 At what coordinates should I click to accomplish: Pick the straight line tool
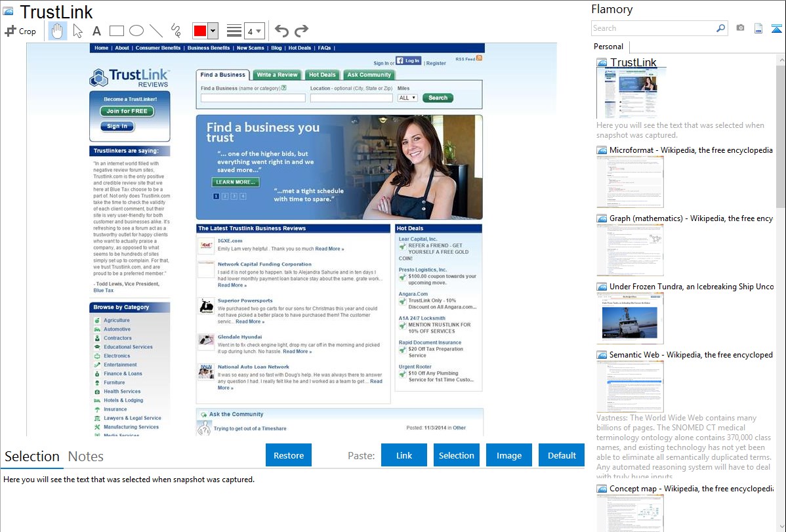click(156, 31)
